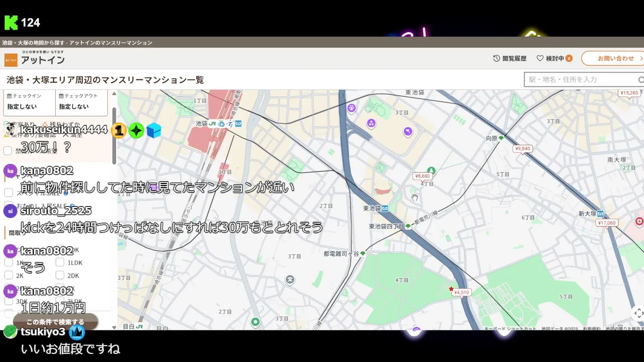Tick the 2DK layout checkbox
644x362 pixels.
pyautogui.click(x=59, y=275)
